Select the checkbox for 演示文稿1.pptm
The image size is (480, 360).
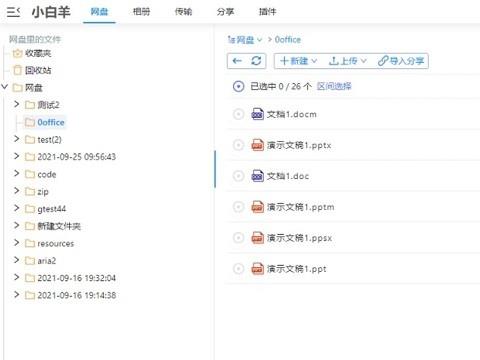pyautogui.click(x=238, y=207)
